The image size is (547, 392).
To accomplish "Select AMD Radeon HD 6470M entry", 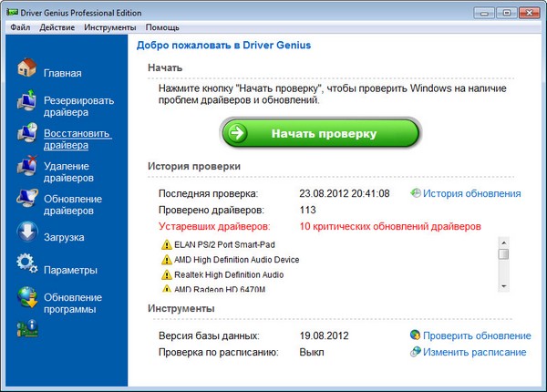I will point(220,289).
